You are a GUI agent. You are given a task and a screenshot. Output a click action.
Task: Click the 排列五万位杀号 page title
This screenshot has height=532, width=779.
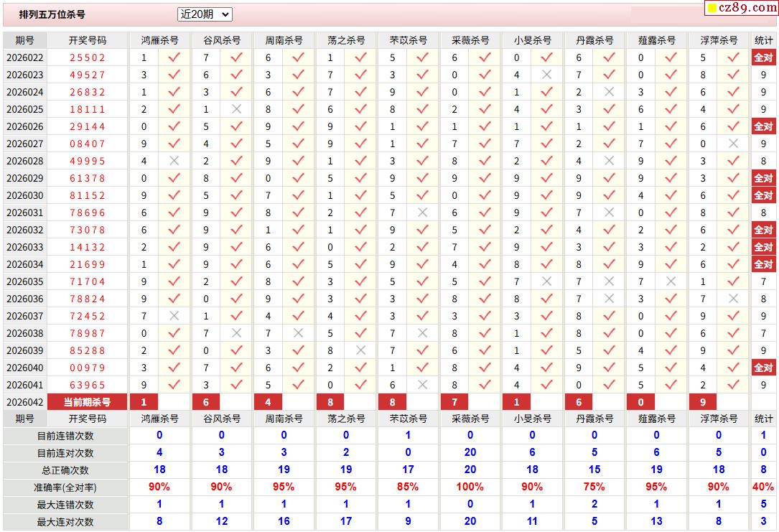click(x=52, y=14)
